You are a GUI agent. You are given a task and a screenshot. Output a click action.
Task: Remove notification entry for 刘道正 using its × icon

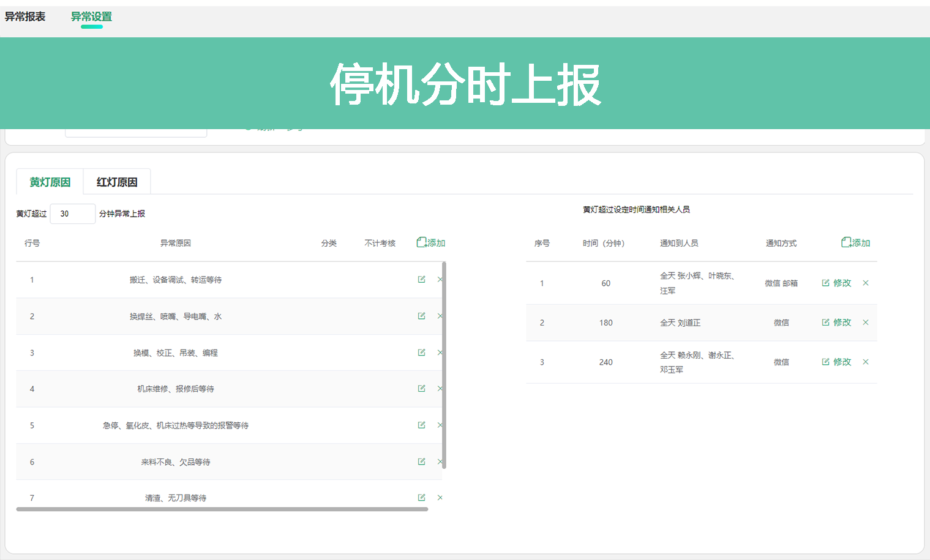point(866,323)
